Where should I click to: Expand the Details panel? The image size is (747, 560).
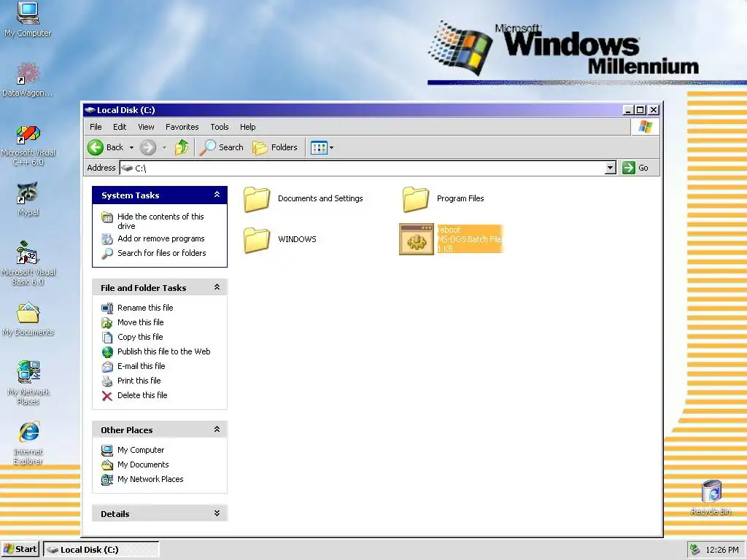pos(217,513)
